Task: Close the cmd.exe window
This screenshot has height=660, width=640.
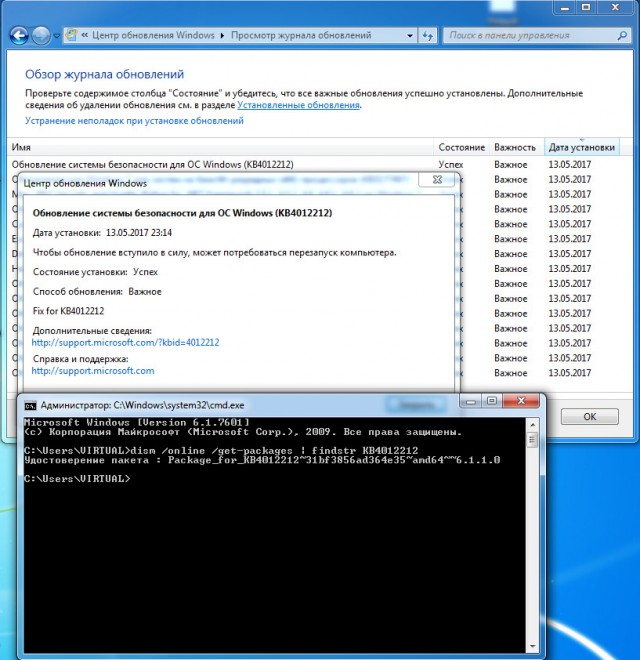Action: click(521, 401)
